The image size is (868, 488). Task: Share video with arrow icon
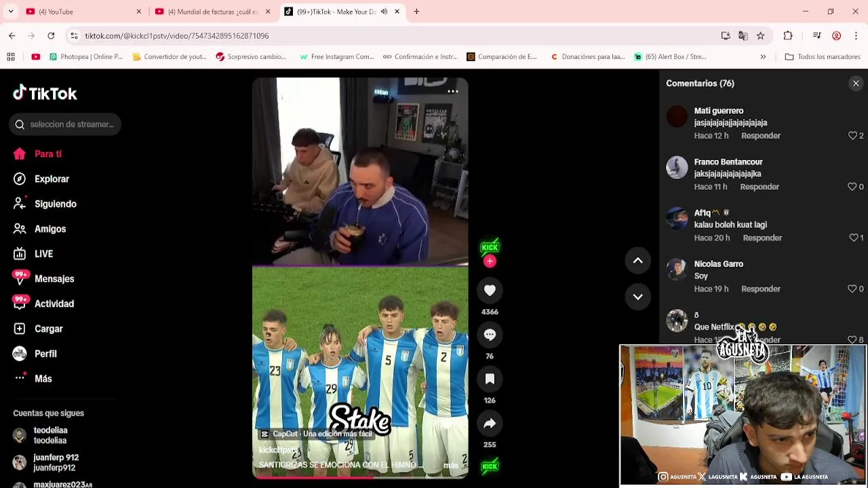click(490, 424)
